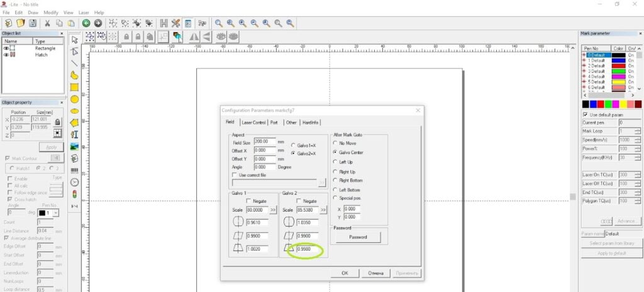This screenshot has height=292, width=644.
Task: Click the Put to origin icon
Action: [x=163, y=37]
